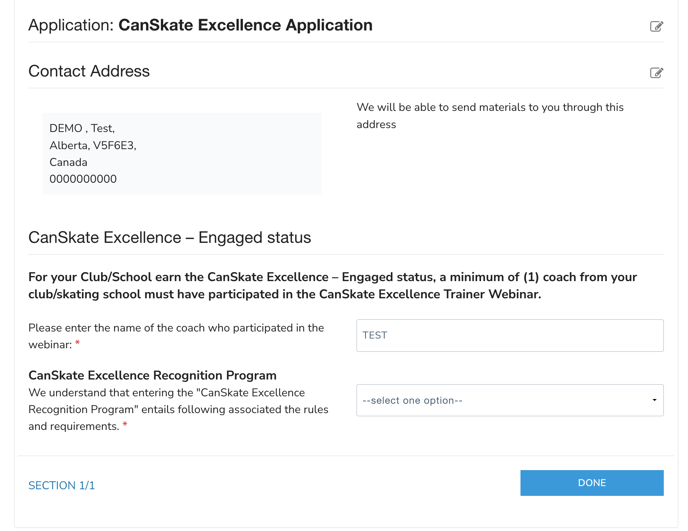This screenshot has width=688, height=531.
Task: Select the 'DEMO , Test,' address line
Action: (x=82, y=129)
